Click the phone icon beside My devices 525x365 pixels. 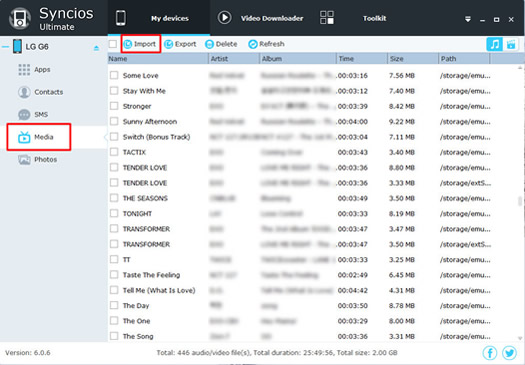(x=121, y=18)
